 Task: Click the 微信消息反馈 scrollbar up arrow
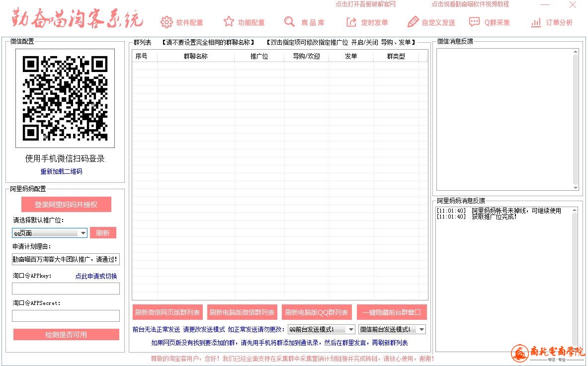coord(576,52)
